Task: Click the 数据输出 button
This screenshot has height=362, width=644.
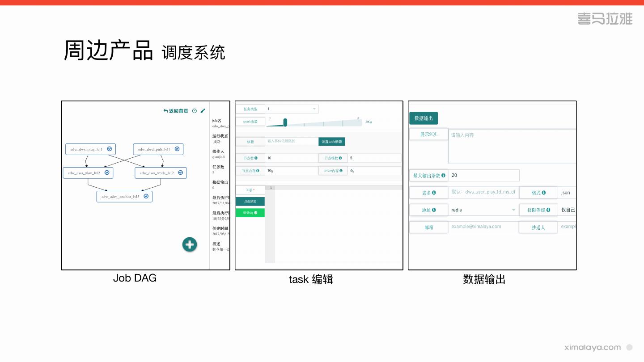Action: click(x=424, y=118)
